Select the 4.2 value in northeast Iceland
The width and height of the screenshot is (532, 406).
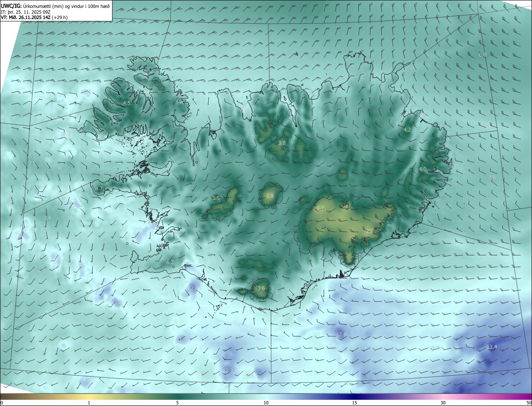407,130
